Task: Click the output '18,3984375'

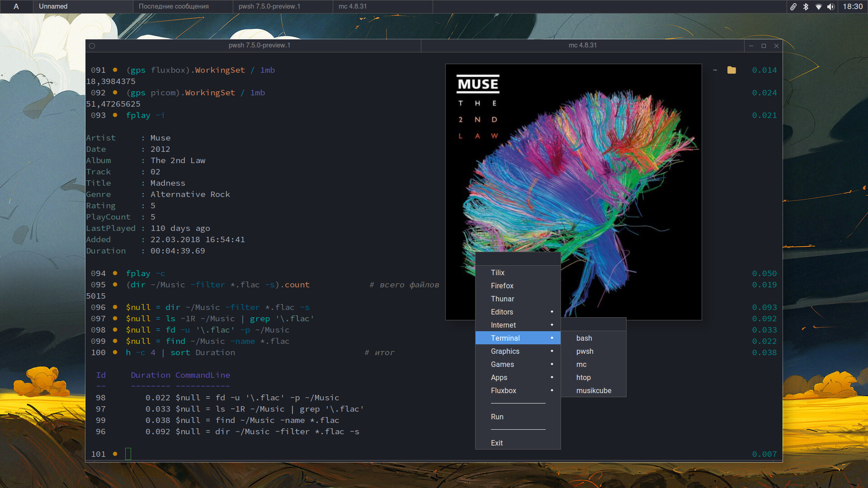Action: tap(111, 81)
